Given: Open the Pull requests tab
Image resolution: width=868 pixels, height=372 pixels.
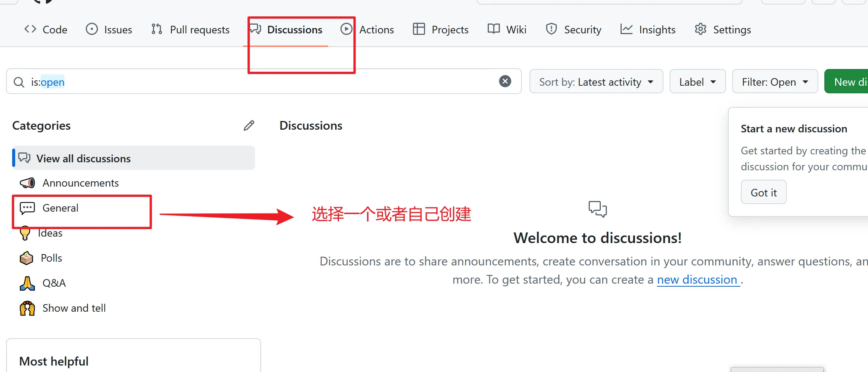Looking at the screenshot, I should [191, 30].
